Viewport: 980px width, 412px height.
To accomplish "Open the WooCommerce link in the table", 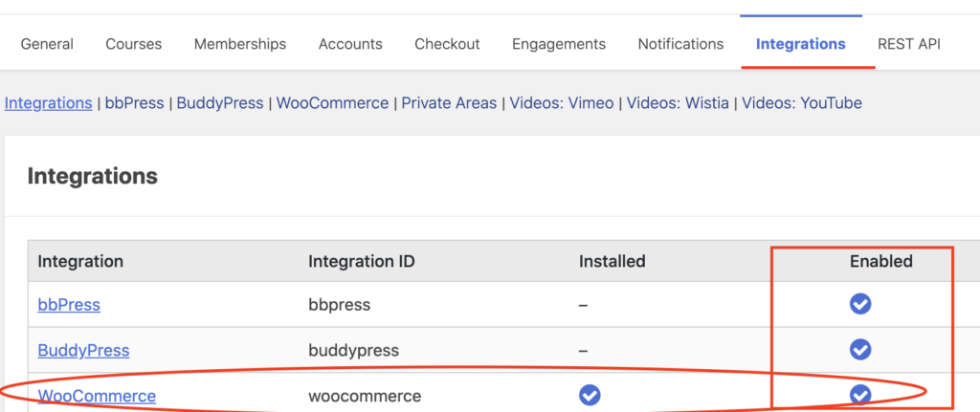I will (x=97, y=396).
